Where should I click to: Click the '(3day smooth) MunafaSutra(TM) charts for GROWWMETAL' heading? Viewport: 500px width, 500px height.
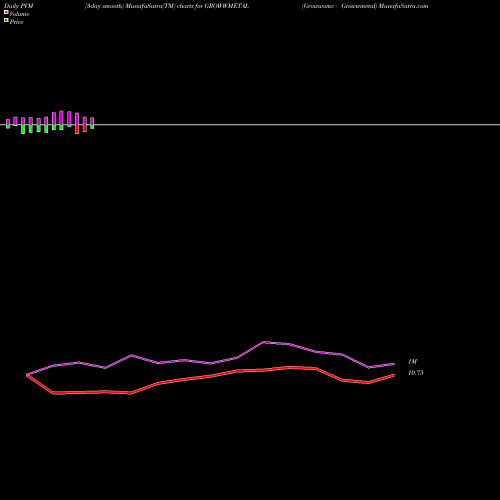point(167,6)
